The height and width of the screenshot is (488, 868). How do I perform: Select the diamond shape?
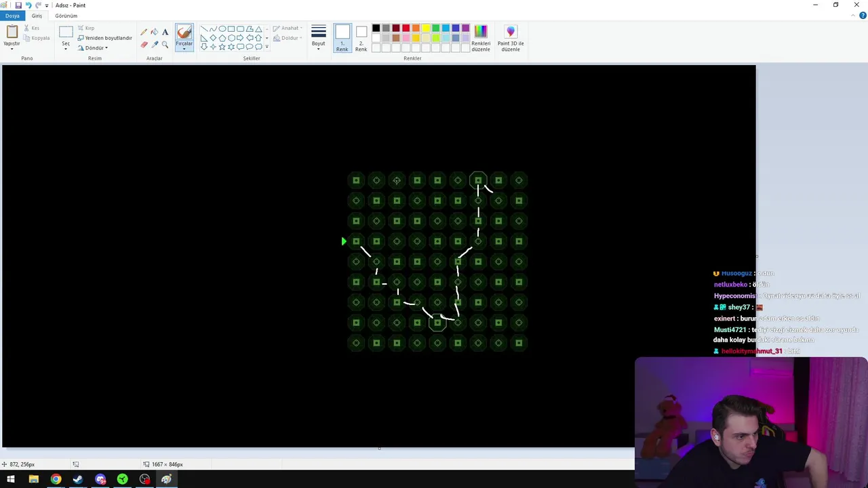(x=213, y=38)
